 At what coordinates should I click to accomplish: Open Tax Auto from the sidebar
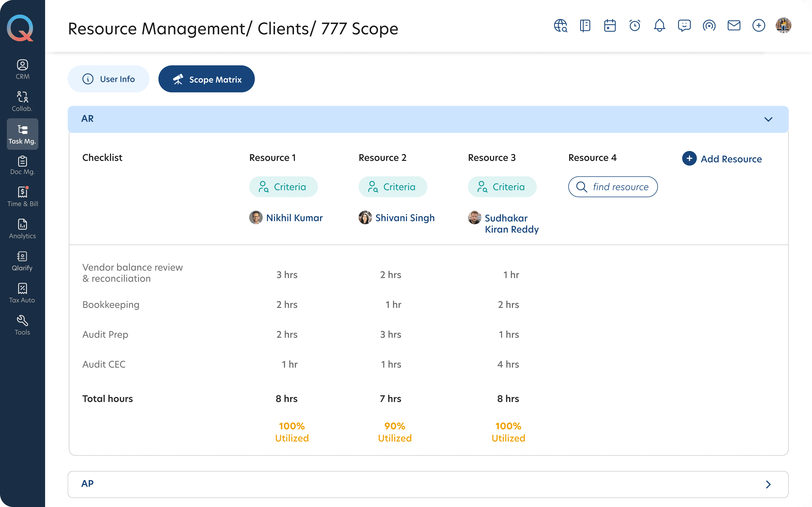point(23,293)
